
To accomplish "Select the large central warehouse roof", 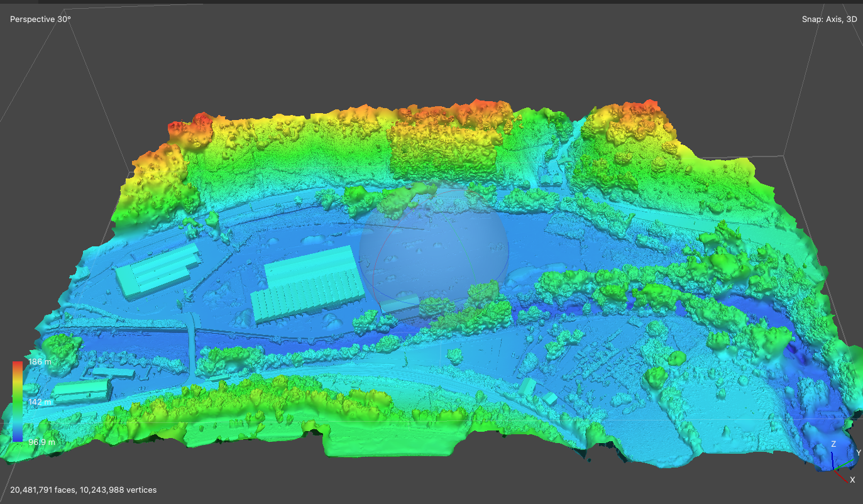I will [308, 283].
